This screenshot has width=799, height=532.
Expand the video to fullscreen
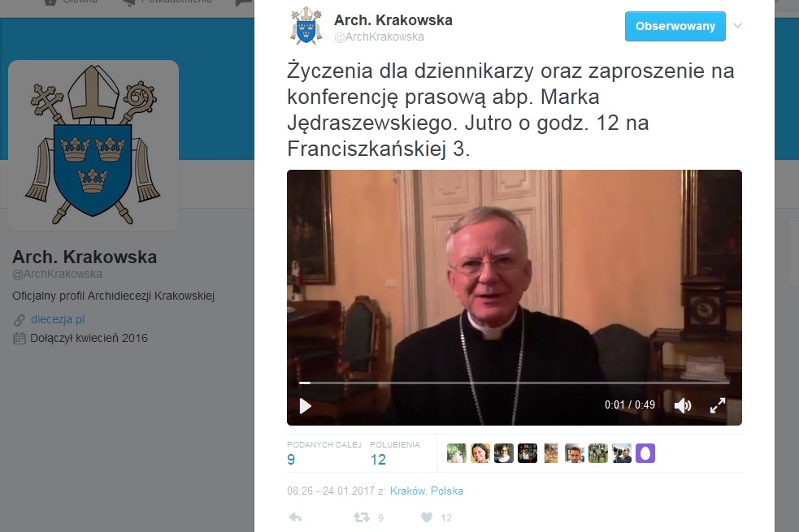pyautogui.click(x=718, y=405)
